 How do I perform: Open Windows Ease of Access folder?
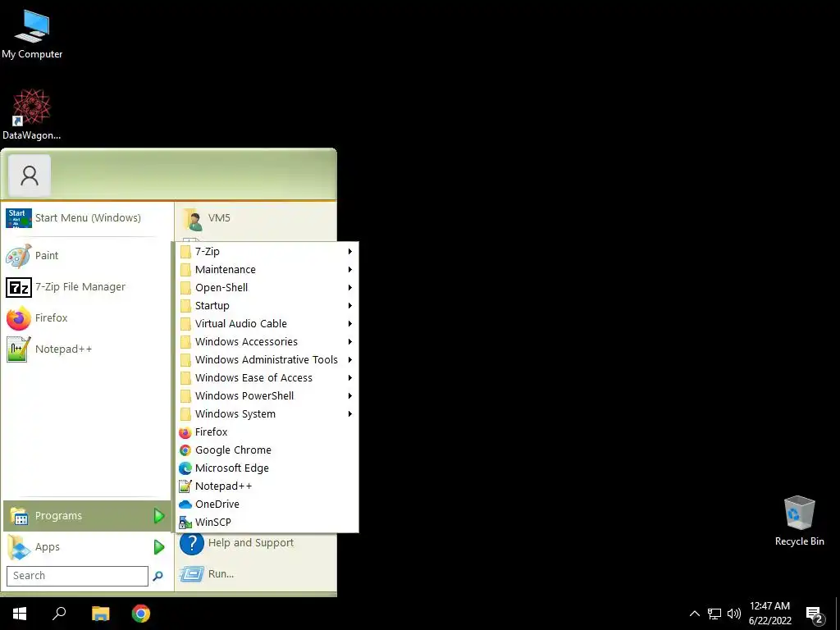point(267,377)
